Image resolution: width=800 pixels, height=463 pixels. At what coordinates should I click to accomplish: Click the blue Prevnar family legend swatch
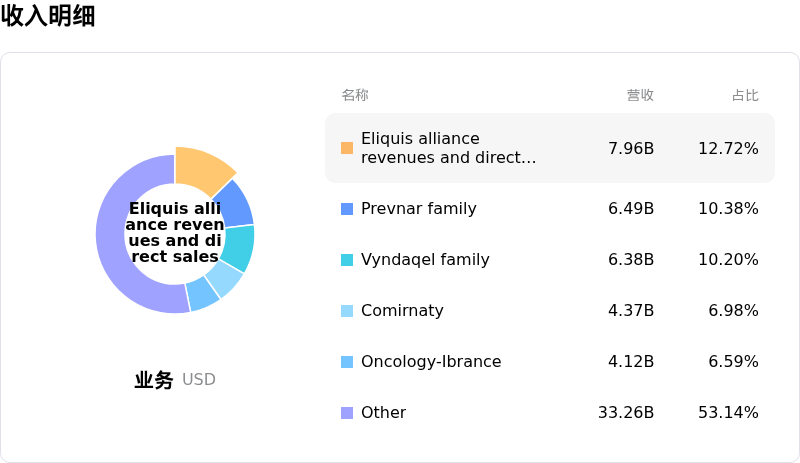coord(347,209)
